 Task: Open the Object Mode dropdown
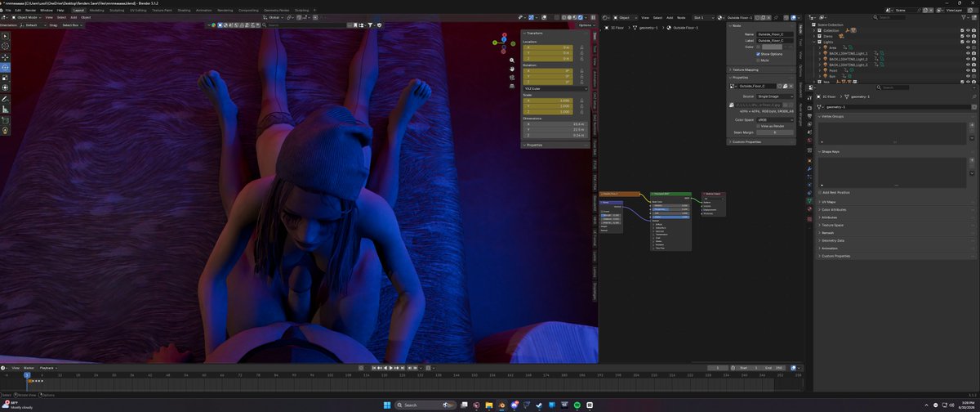27,16
